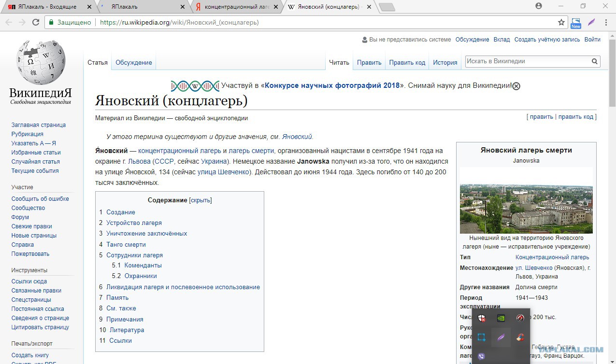This screenshot has width=616, height=364.
Task: Click the red round tray icon
Action: [520, 318]
